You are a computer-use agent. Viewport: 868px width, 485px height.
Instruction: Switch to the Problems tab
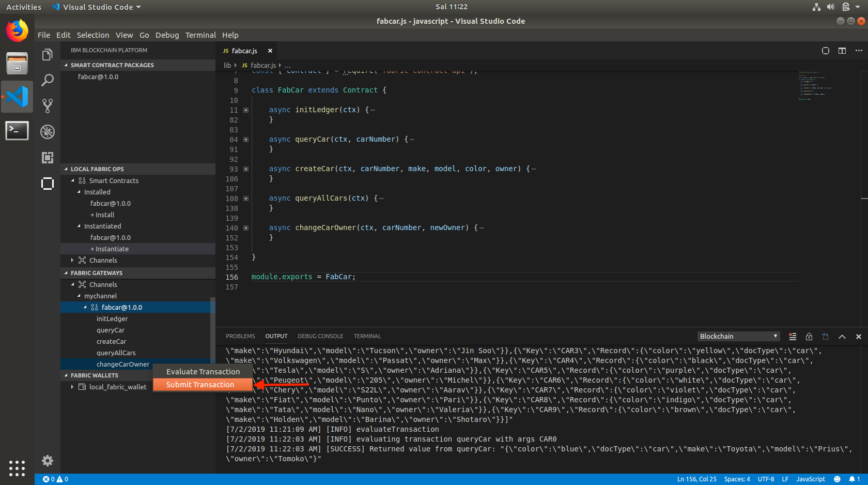tap(240, 336)
